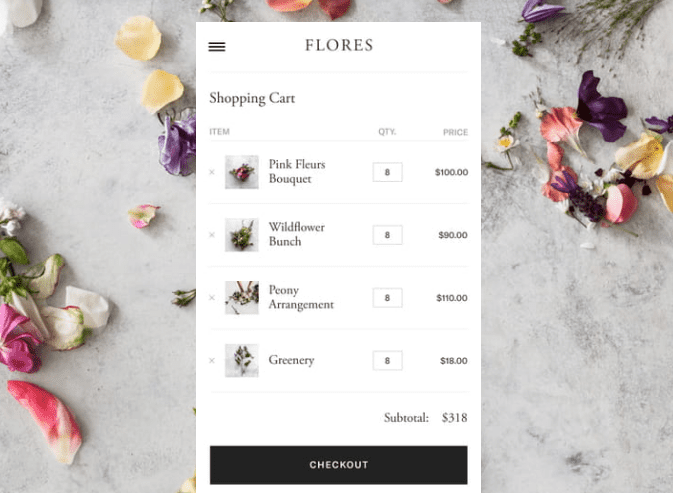Click the Checkout button
This screenshot has height=493, width=673.
pyautogui.click(x=339, y=465)
